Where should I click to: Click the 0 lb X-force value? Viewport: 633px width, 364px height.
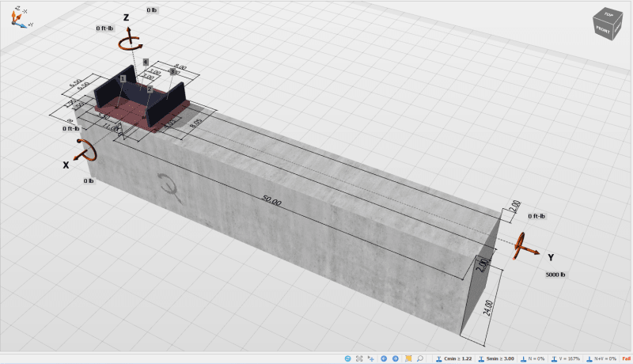[89, 180]
